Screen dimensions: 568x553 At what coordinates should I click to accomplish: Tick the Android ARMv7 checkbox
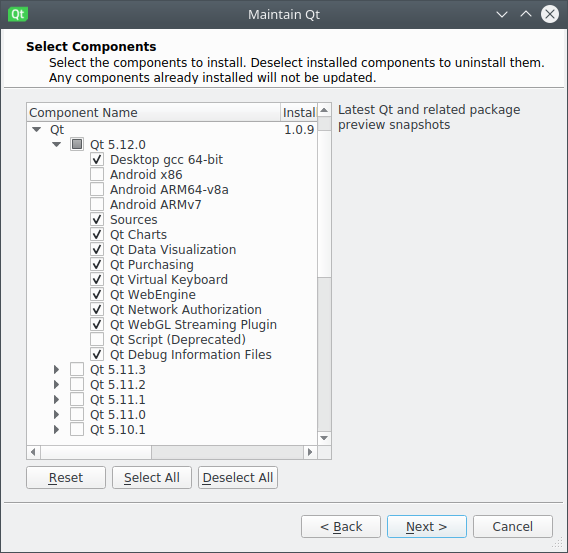tap(97, 204)
